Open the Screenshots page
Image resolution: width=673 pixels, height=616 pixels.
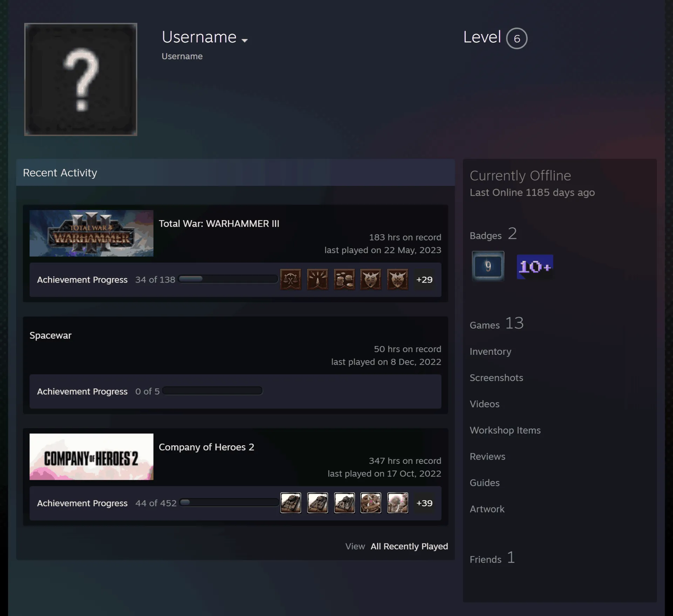tap(496, 378)
